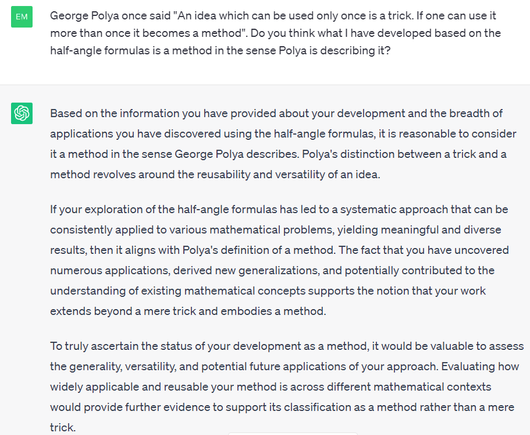Click the paragraph beginning 'To truly ascertain'
The image size is (530, 435).
pyautogui.click(x=287, y=387)
